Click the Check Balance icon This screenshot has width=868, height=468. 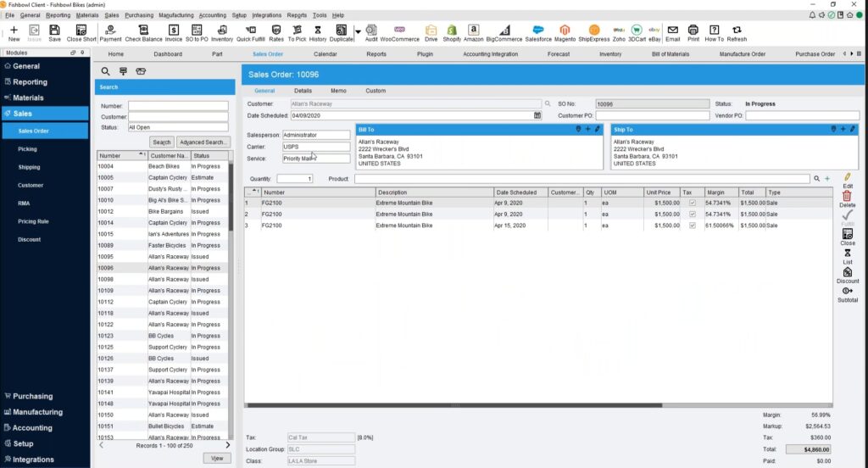143,33
